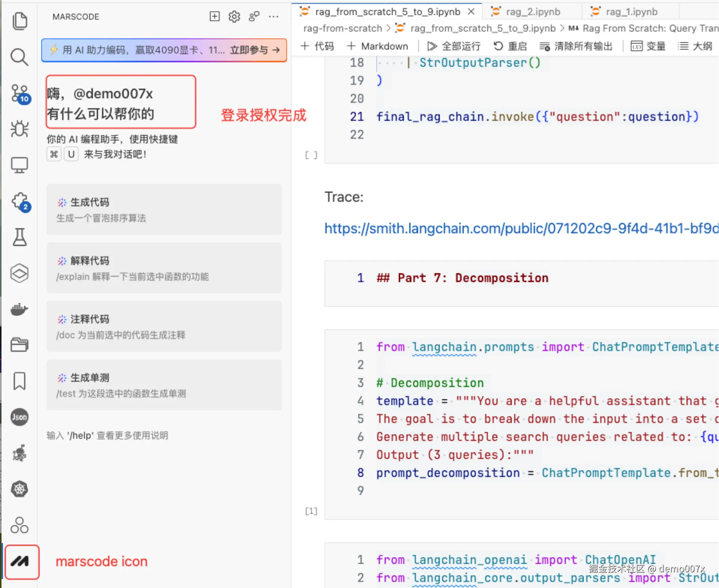
Task: Click the langchain.prompts import line
Action: [x=547, y=347]
